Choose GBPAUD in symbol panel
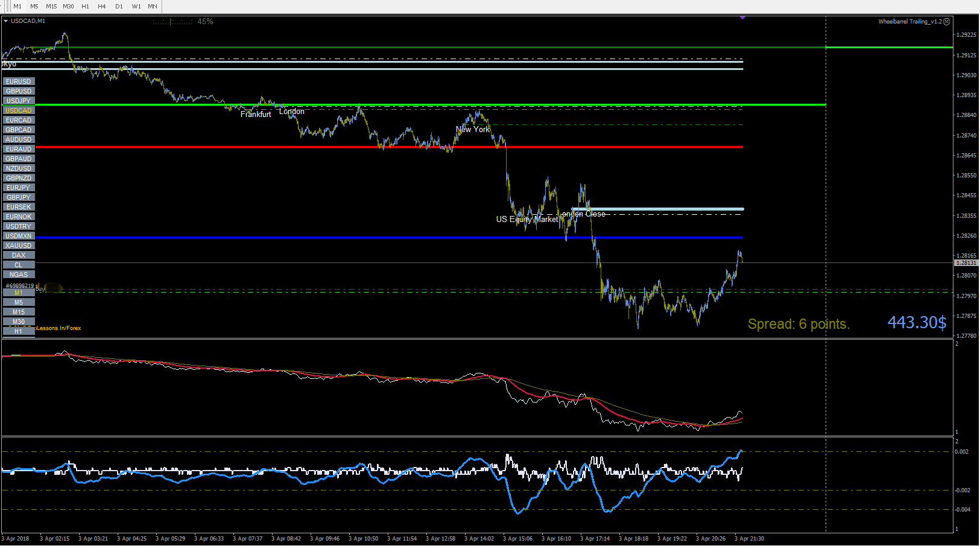 point(19,159)
